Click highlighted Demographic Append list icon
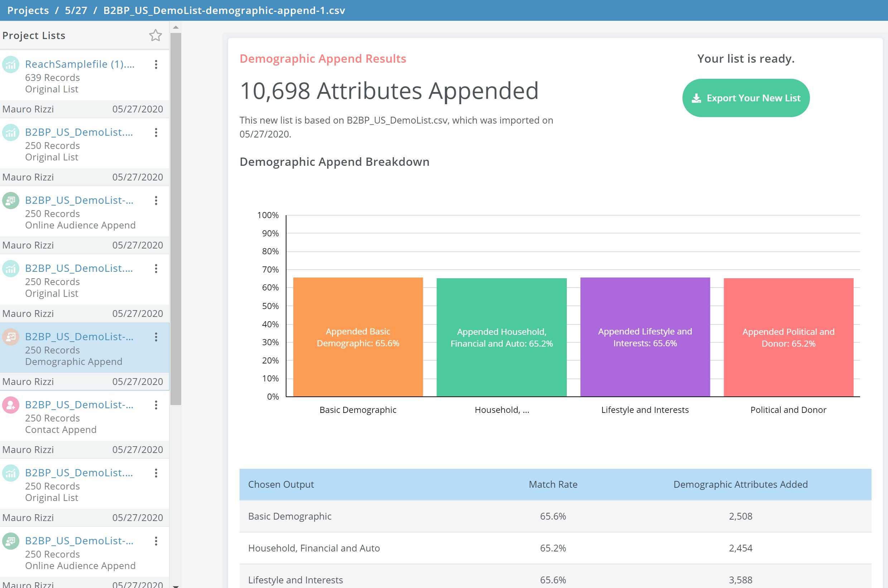This screenshot has height=588, width=888. [x=11, y=337]
